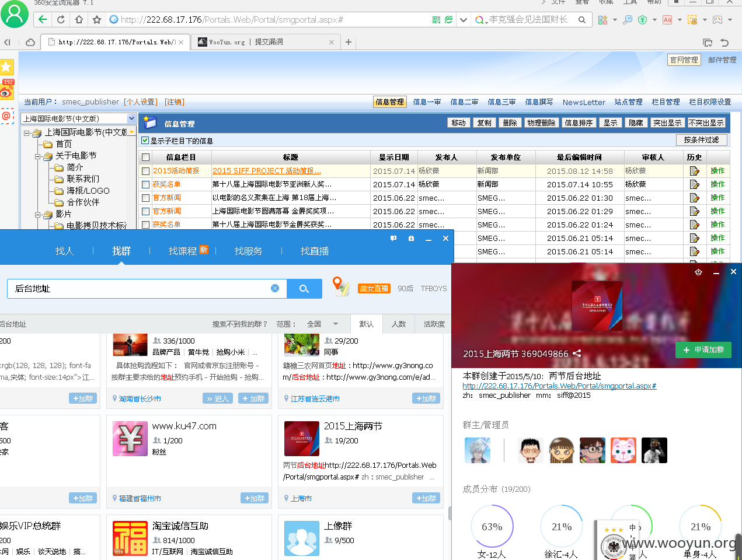This screenshot has height=560, width=742.
Task: Click 注销 link
Action: tap(175, 102)
